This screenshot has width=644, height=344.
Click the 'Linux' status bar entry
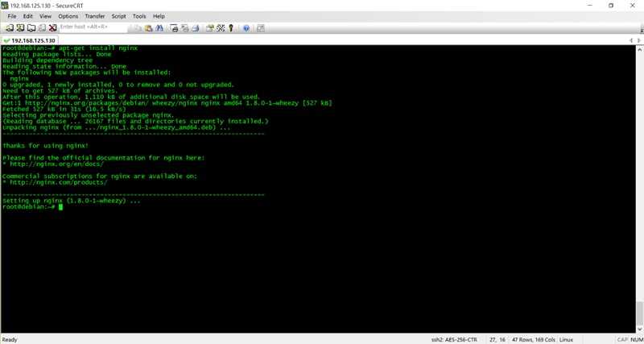566,340
